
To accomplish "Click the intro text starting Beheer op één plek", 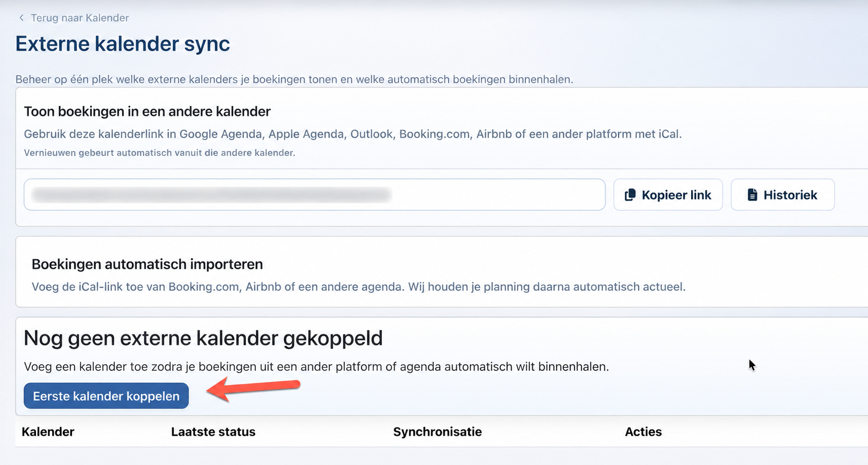I will [x=294, y=80].
